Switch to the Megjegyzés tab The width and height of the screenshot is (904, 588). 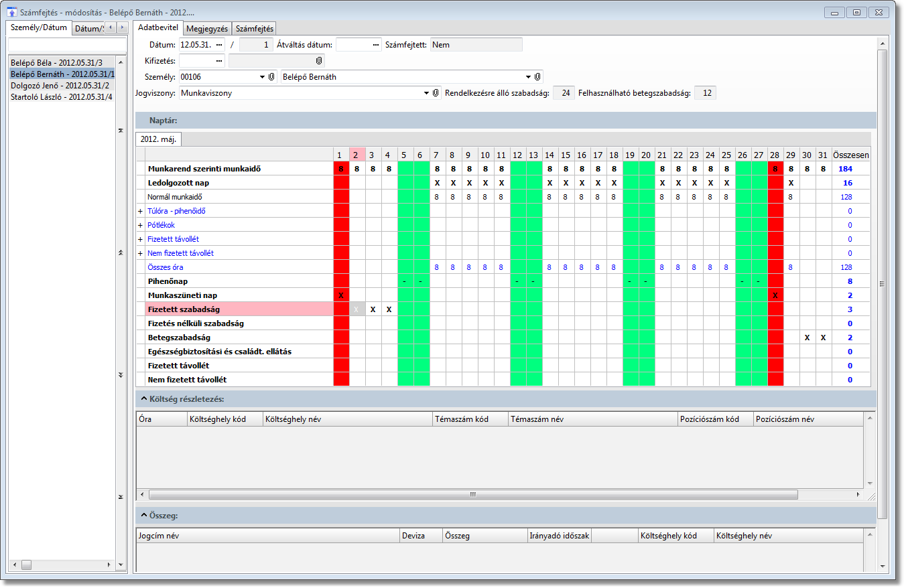(x=207, y=29)
